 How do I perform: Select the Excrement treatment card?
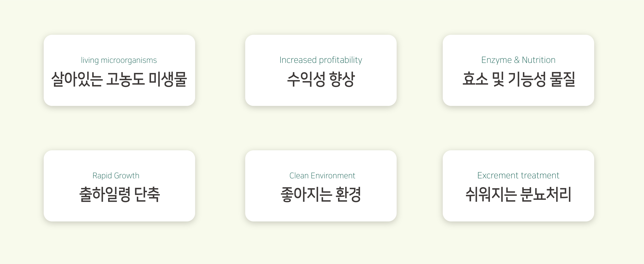coord(518,186)
